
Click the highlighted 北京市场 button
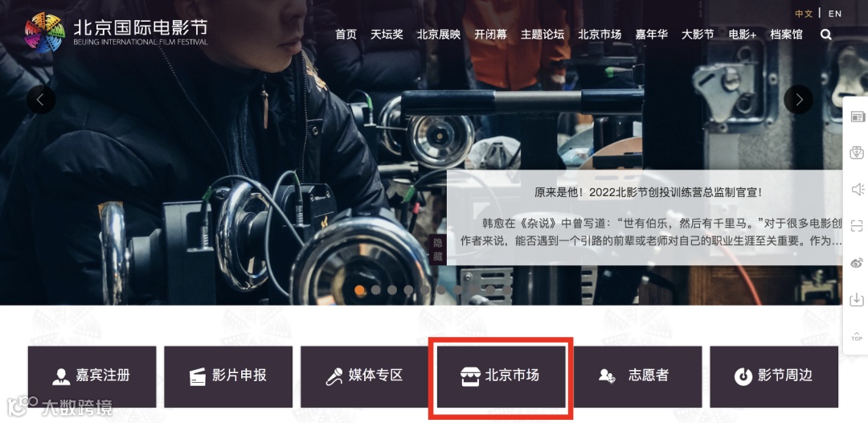[x=502, y=376]
